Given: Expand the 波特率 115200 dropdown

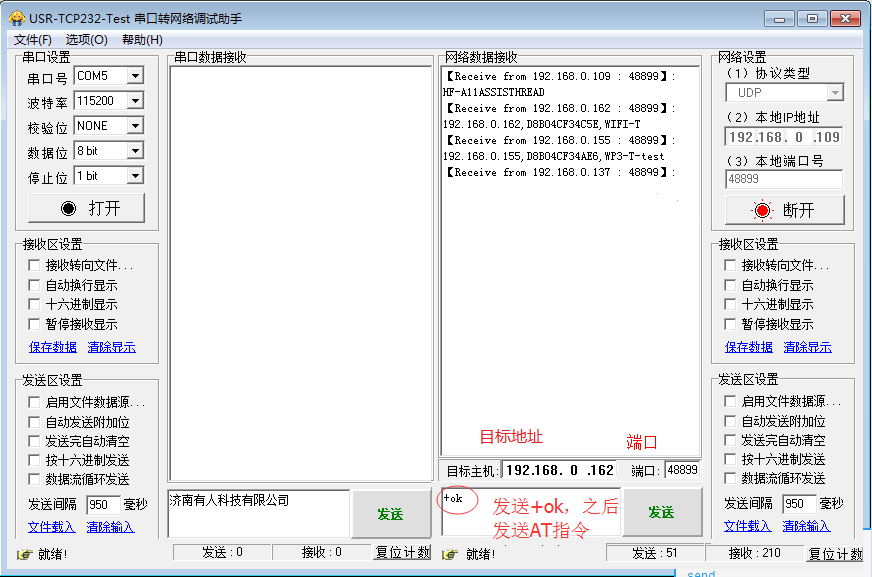Looking at the screenshot, I should pyautogui.click(x=135, y=101).
